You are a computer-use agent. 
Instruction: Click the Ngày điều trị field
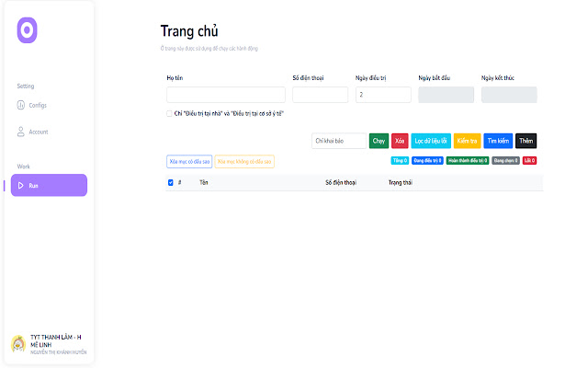click(383, 95)
